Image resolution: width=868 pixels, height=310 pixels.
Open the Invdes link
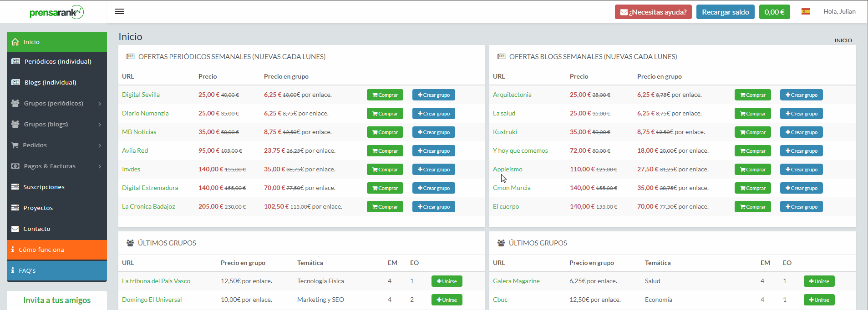131,169
